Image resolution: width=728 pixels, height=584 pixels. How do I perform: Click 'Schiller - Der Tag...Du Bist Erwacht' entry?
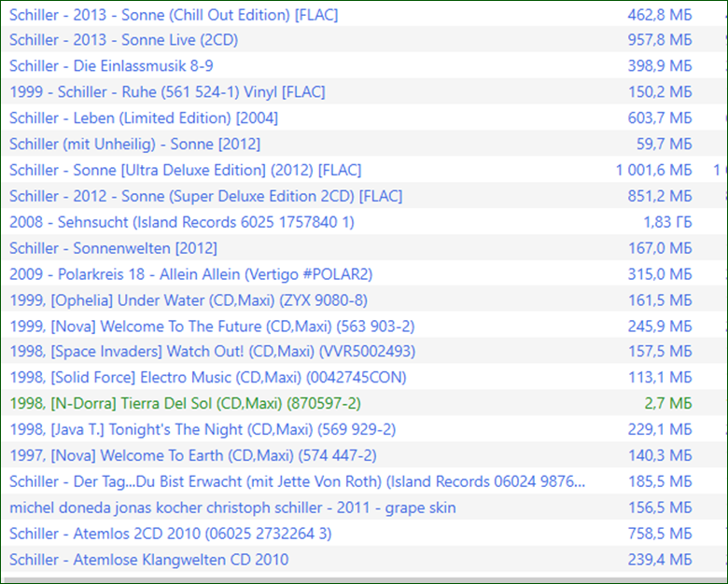[297, 481]
